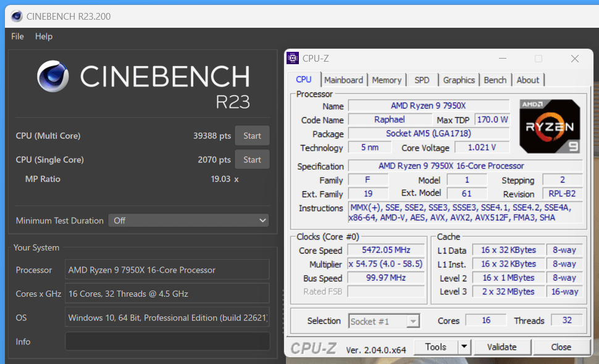Click the Cores value 16 in CPU-Z
This screenshot has height=364, width=599.
tap(486, 320)
